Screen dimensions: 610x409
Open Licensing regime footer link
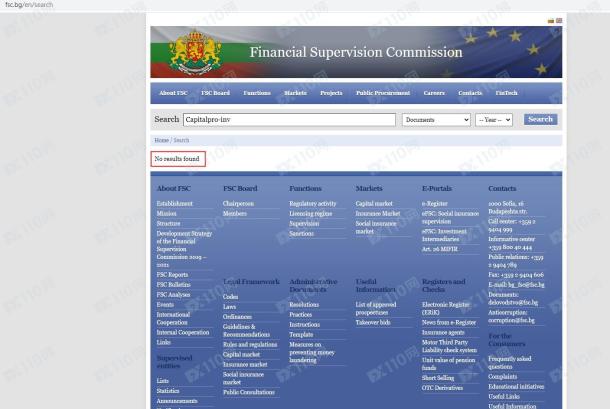tap(311, 214)
